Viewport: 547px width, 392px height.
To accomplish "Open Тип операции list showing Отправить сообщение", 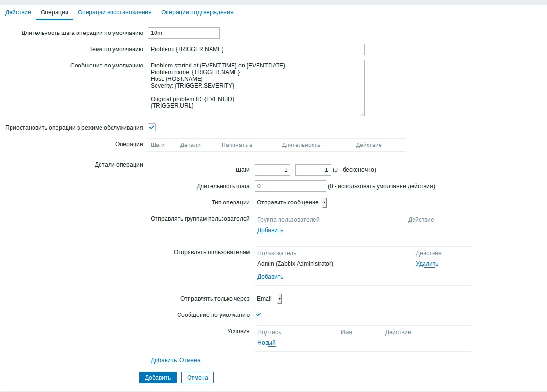I will point(290,202).
